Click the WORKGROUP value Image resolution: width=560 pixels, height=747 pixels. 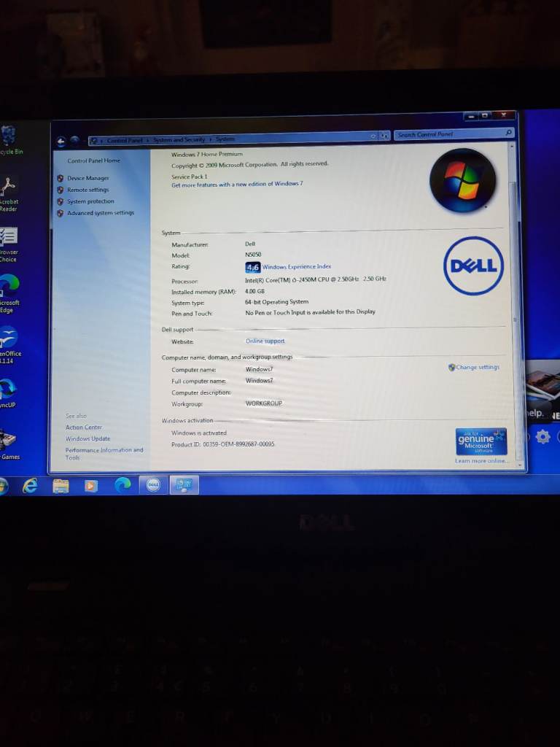click(x=264, y=403)
